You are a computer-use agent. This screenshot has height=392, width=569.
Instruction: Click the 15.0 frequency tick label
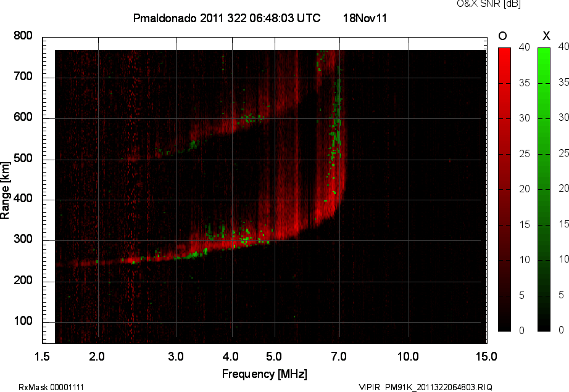point(486,357)
